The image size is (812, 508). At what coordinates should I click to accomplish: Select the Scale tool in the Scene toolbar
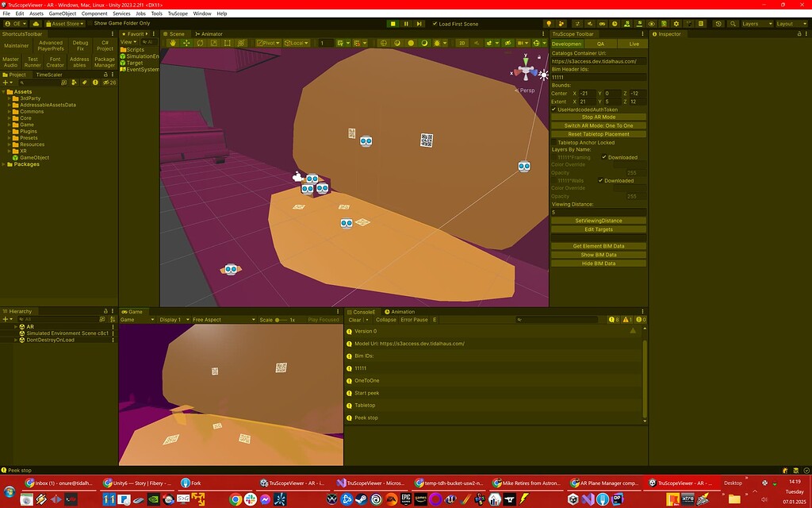216,43
